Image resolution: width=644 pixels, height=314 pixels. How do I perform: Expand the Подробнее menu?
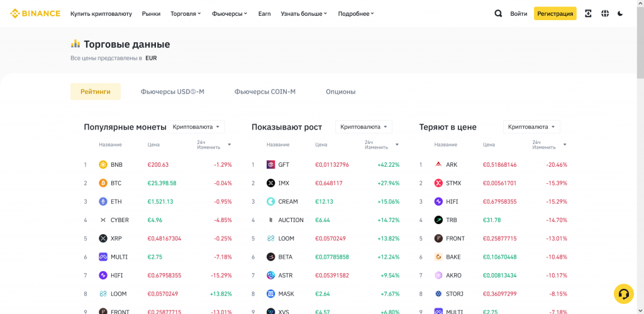pyautogui.click(x=356, y=14)
